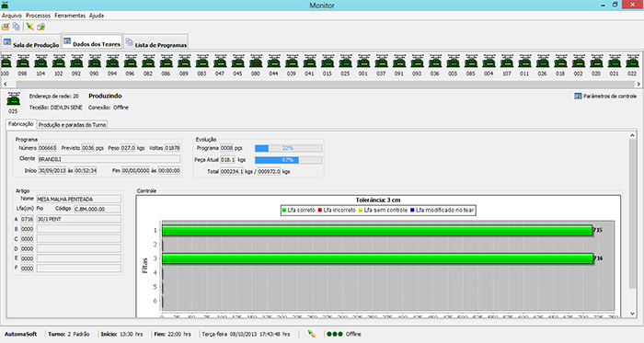Click the fourth toolbar icon
This screenshot has height=343, width=644.
[40, 27]
